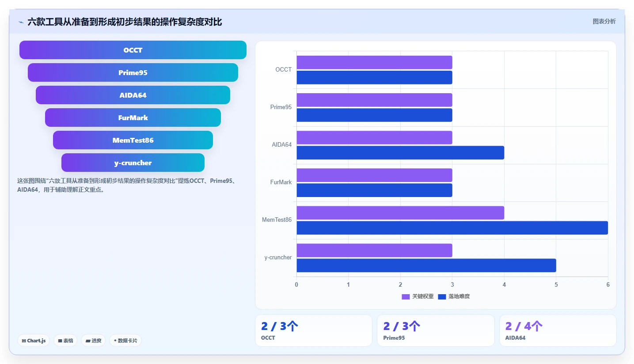Click the description paragraph starting 这张图围绕
The width and height of the screenshot is (634, 364).
pyautogui.click(x=127, y=186)
